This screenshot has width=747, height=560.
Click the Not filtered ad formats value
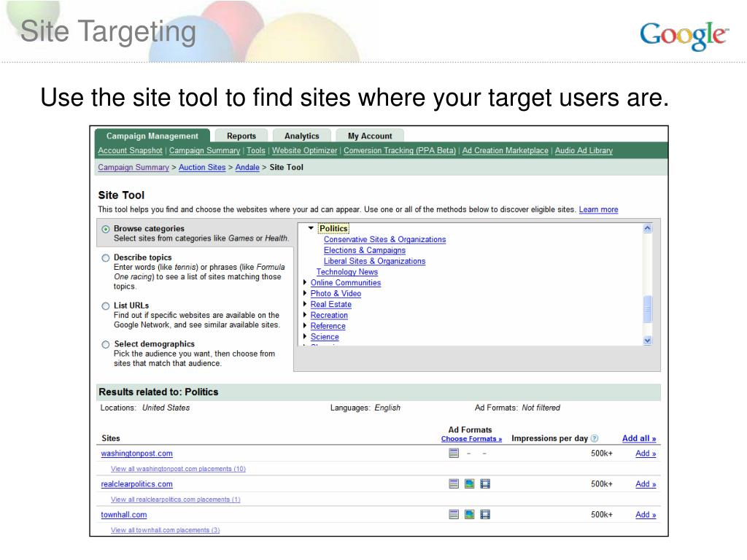(x=541, y=408)
